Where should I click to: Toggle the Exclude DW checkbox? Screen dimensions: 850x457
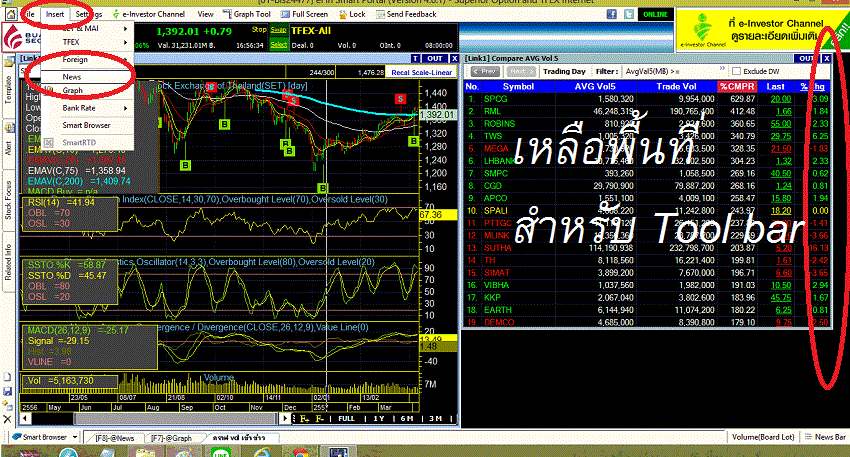click(736, 72)
